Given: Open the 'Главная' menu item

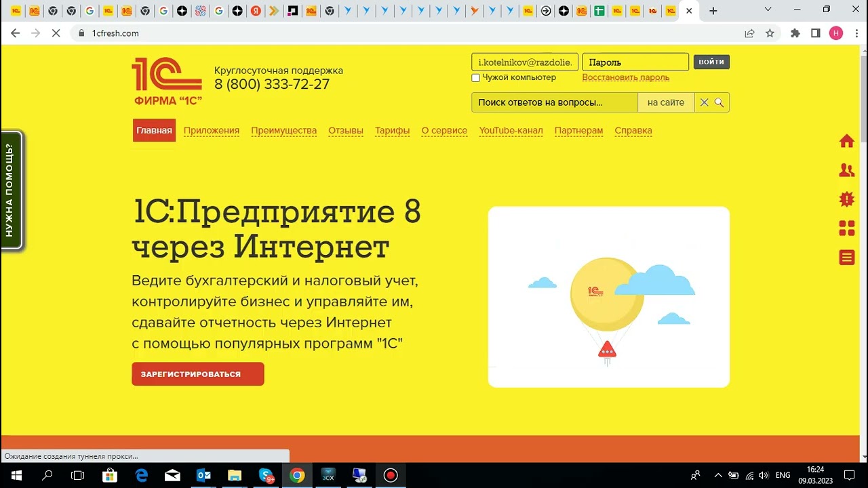Looking at the screenshot, I should pyautogui.click(x=154, y=130).
